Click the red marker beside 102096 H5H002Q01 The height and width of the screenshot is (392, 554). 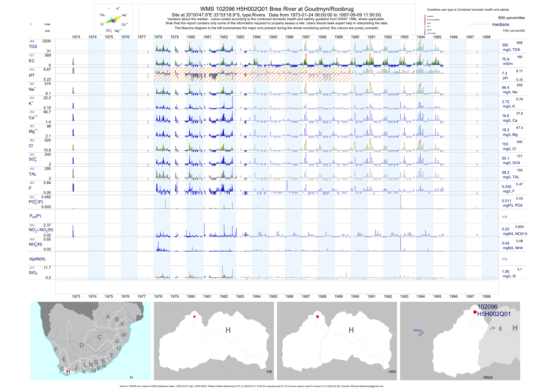(475, 312)
